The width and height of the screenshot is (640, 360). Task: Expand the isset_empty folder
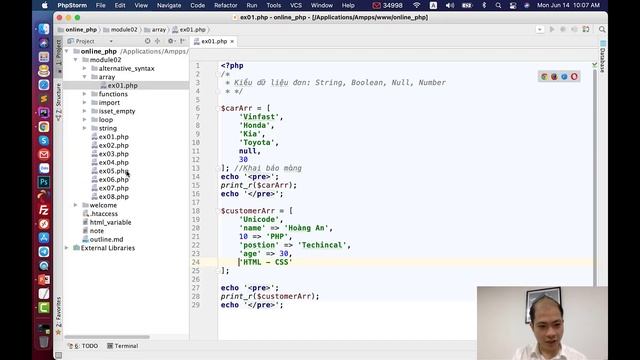coord(84,111)
